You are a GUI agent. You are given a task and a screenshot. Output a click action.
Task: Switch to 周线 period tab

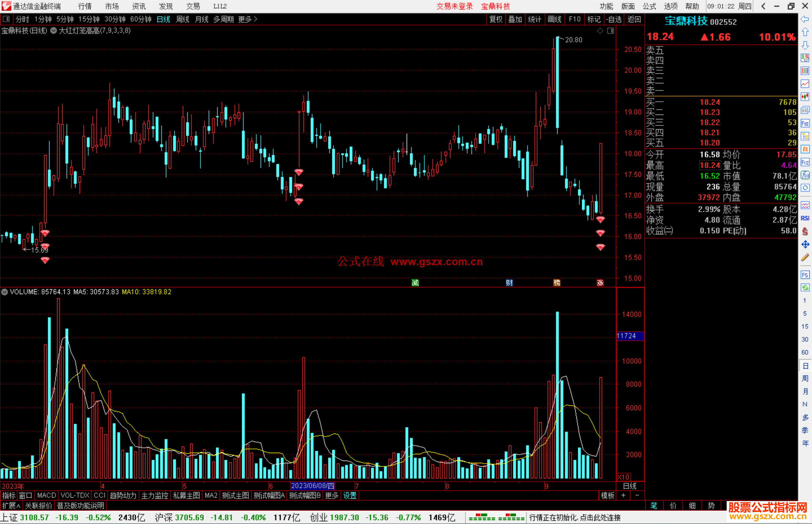click(x=182, y=19)
